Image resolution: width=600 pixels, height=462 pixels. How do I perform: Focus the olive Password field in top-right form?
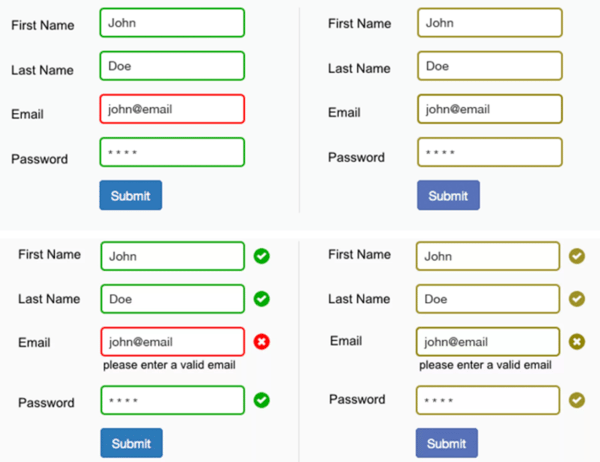coord(490,152)
